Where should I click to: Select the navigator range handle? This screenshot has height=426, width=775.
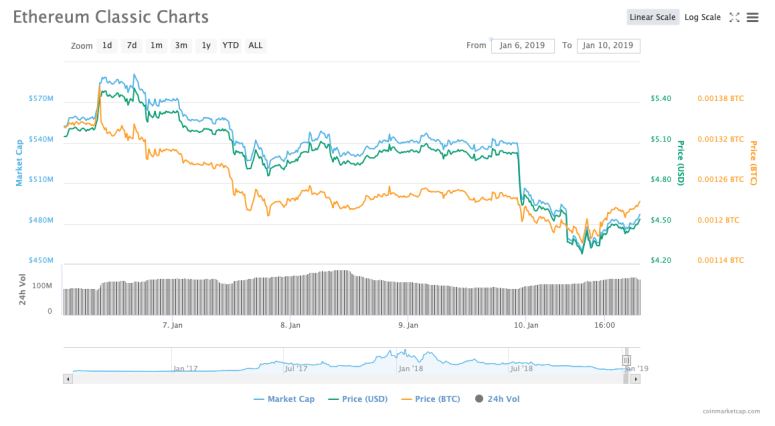(x=626, y=360)
